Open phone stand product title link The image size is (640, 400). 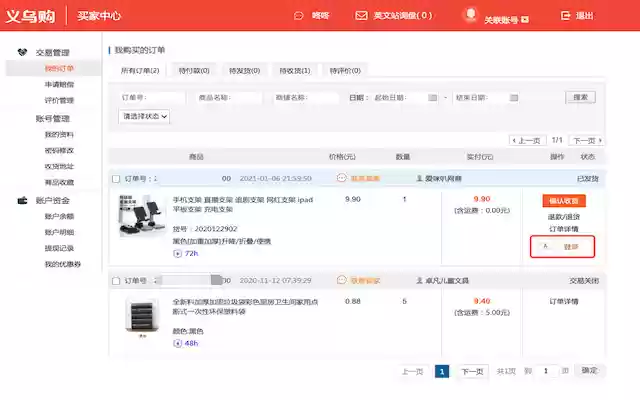coord(243,204)
